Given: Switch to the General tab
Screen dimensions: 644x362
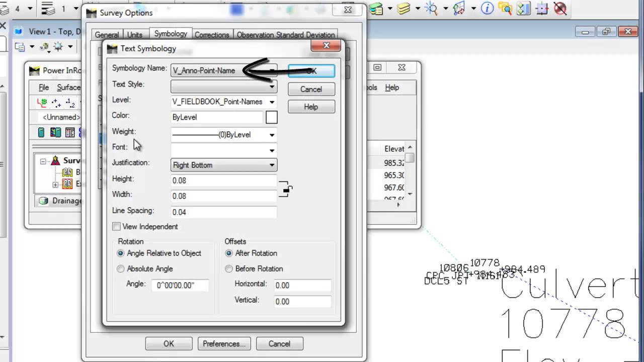Looking at the screenshot, I should (x=107, y=35).
